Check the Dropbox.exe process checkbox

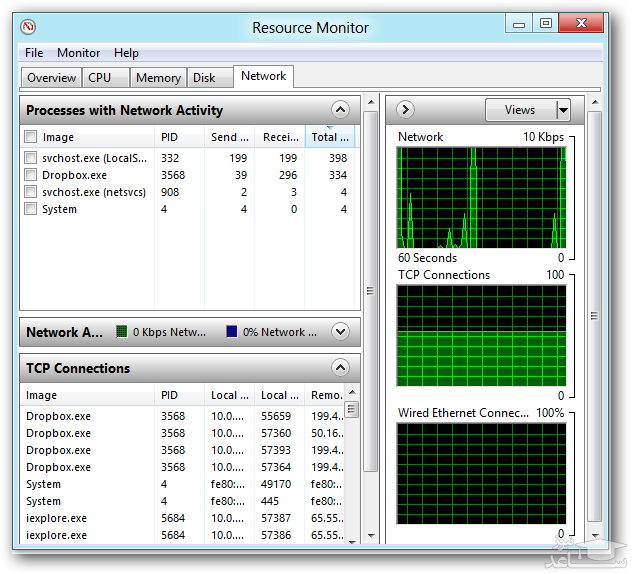[30, 174]
